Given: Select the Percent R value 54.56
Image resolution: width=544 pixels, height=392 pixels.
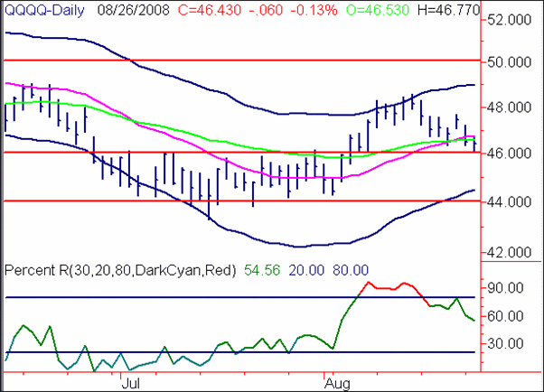Looking at the screenshot, I should coord(262,270).
